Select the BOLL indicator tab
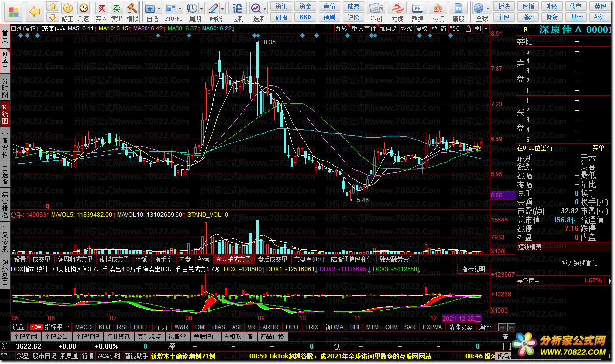 click(x=141, y=327)
